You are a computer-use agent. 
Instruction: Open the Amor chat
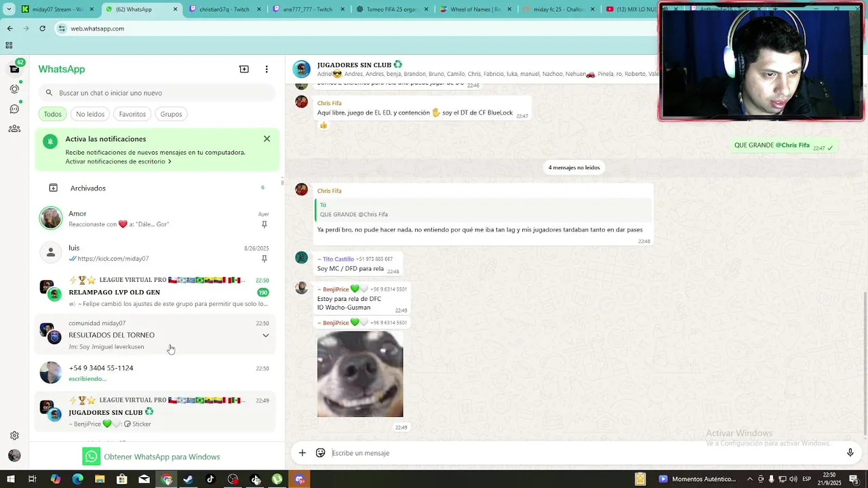[157, 218]
